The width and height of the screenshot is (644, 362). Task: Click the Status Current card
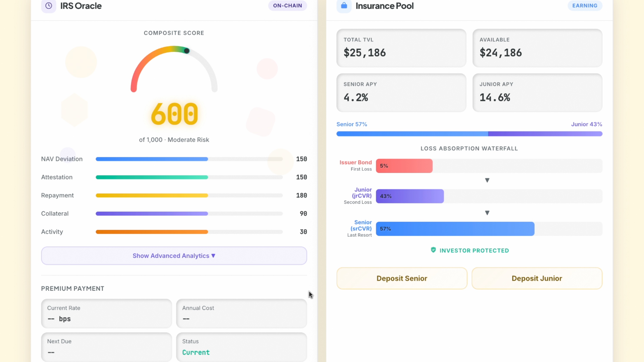(x=242, y=347)
